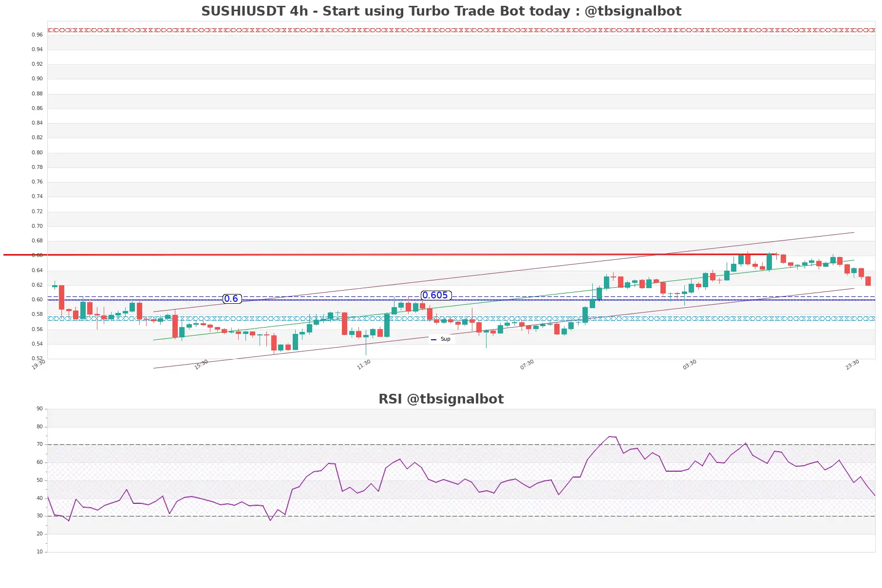
Task: Click the RSI @tbsignalbot subplot title
Action: click(x=441, y=399)
